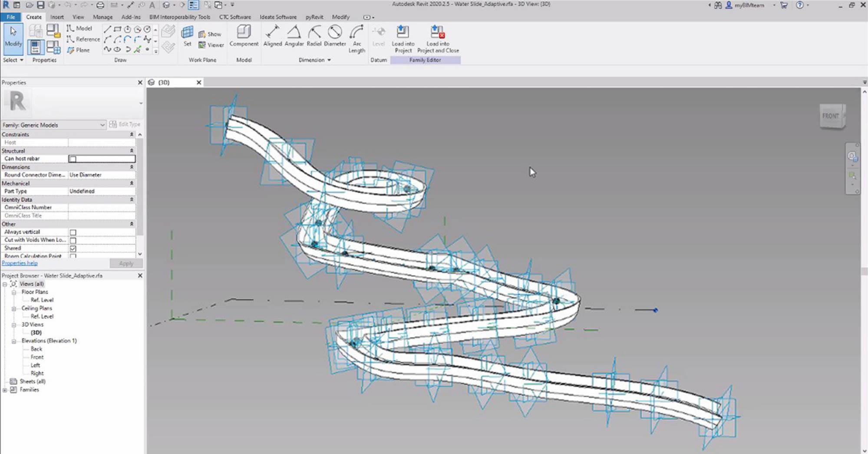Viewport: 868px width, 454px height.
Task: Enable the Can host rebar checkbox
Action: pos(73,159)
